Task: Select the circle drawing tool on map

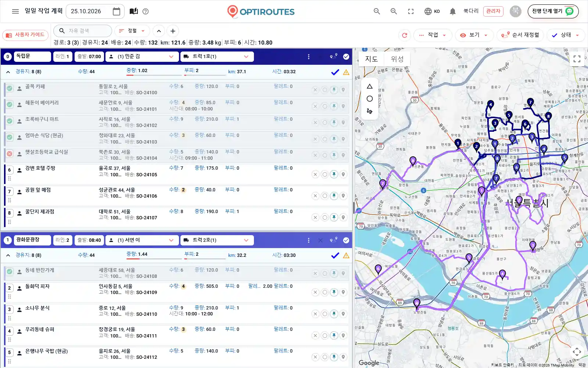Action: tap(370, 99)
